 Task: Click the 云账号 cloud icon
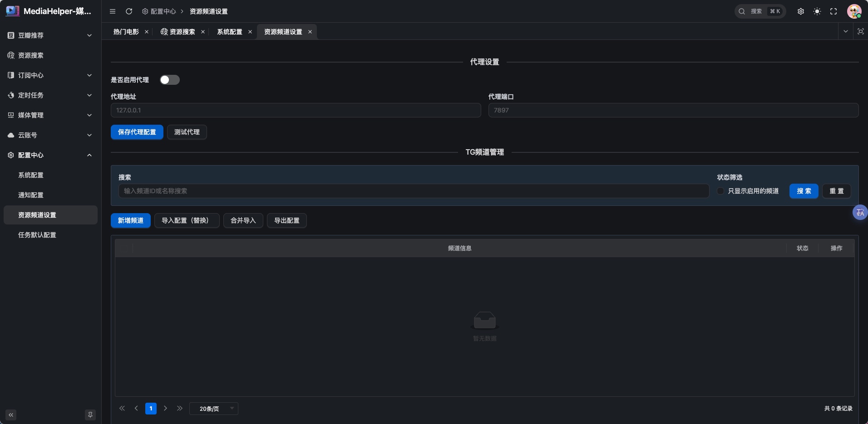(11, 135)
